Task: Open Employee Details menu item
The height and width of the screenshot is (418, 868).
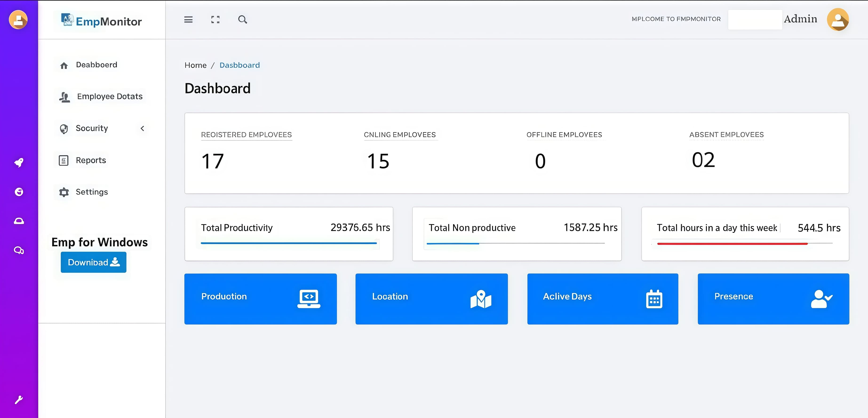Action: click(110, 97)
